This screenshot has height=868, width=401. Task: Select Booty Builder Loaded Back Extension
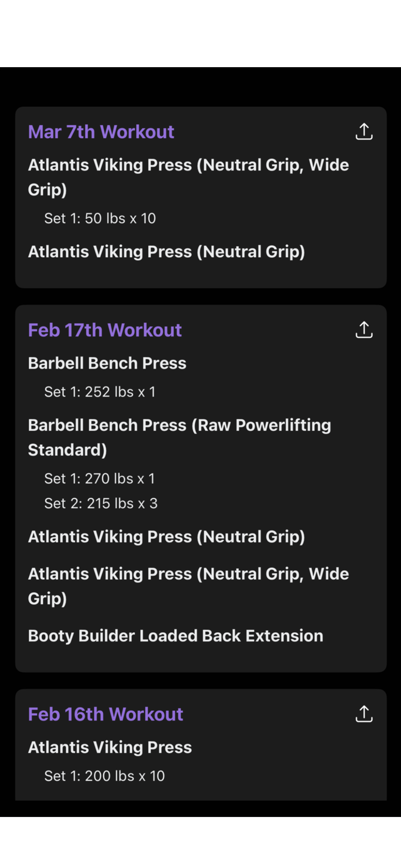[176, 635]
